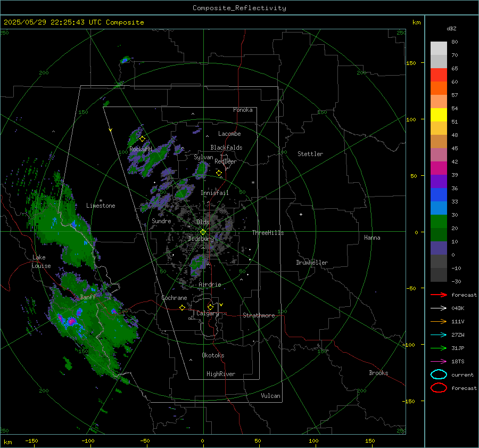Click the yellow diamond marker below Cochrane

pos(182,307)
